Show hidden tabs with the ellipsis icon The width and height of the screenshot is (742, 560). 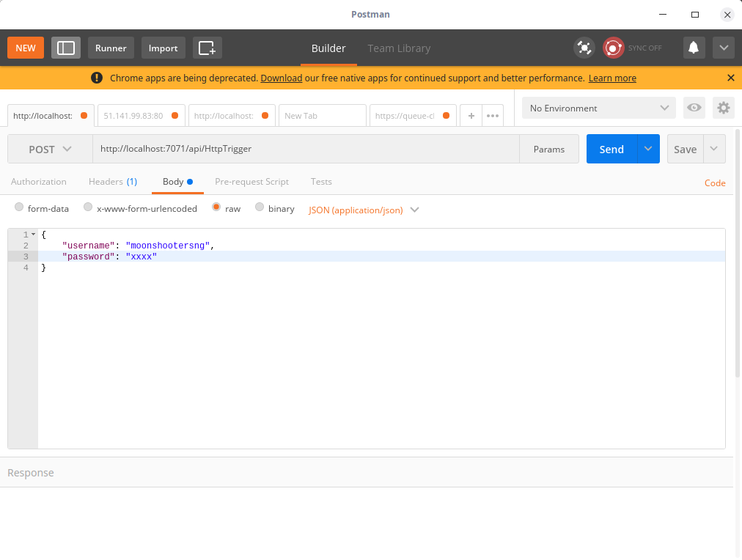(493, 115)
